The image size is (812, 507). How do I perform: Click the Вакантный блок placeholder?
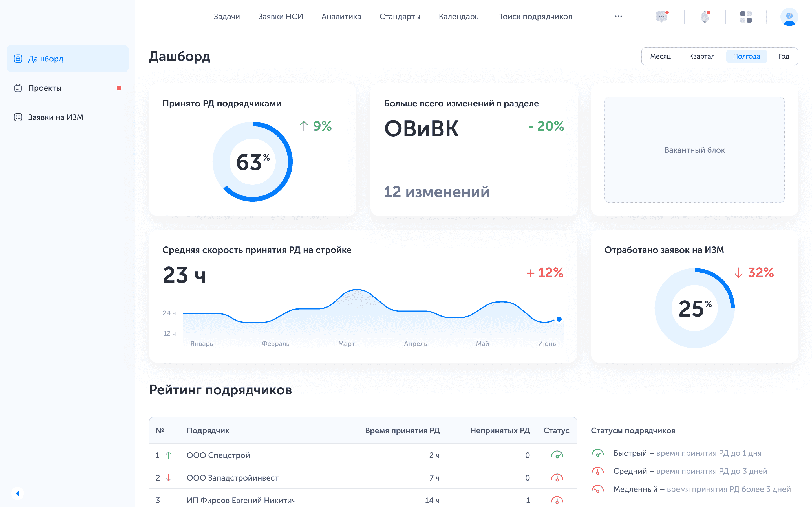pos(694,150)
